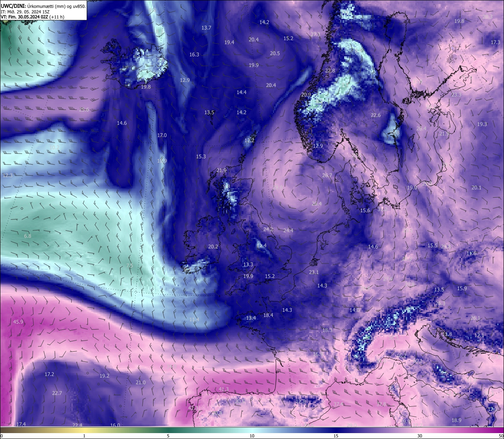Click the 20.1 value label
This screenshot has width=504, height=439.
pyautogui.click(x=476, y=187)
